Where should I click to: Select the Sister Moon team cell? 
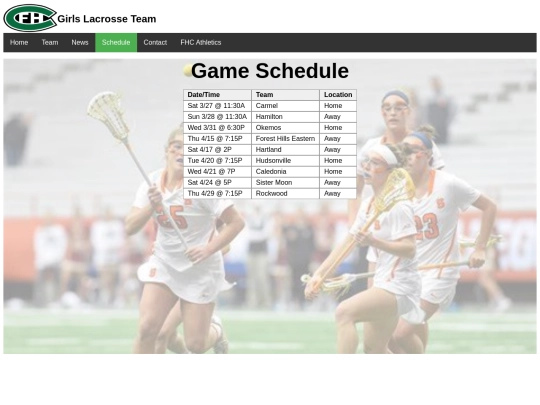point(285,183)
